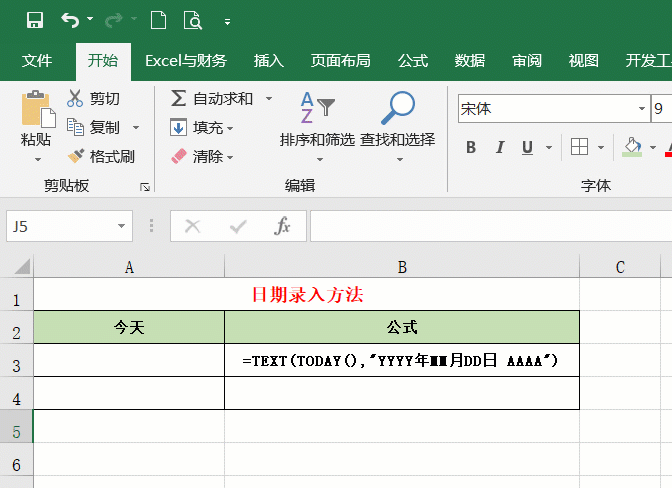The width and height of the screenshot is (672, 488).
Task: Switch to the 公式 ribbon tab
Action: click(413, 60)
